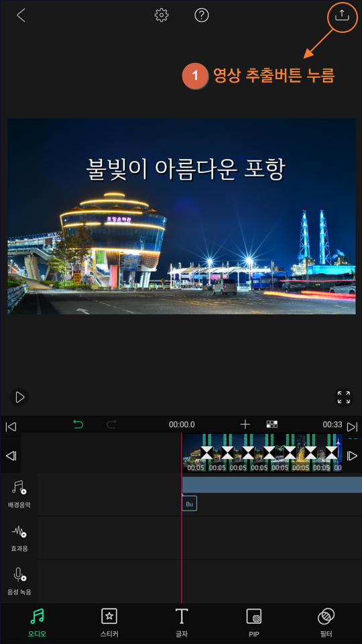Screen dimensions: 362x644
Task: Jump to the timeline start
Action: pos(11,427)
